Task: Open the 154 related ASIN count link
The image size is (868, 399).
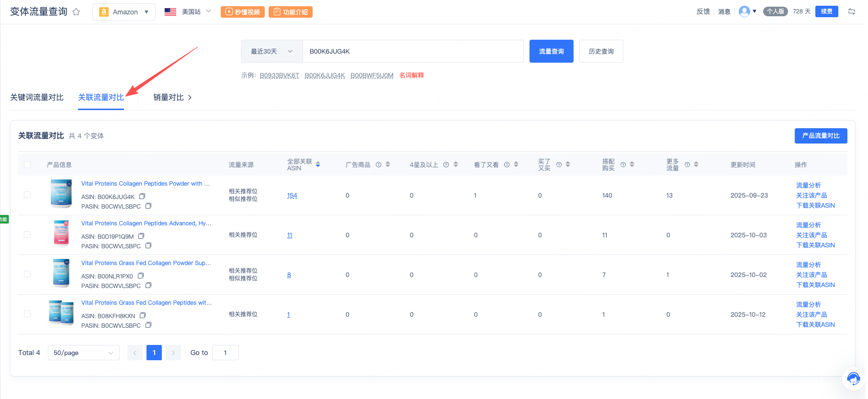Action: (292, 196)
